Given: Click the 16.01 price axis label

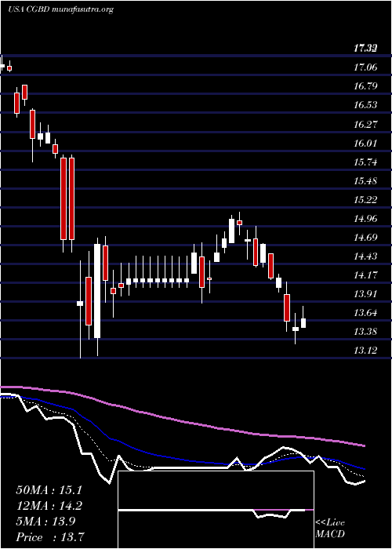Looking at the screenshot, I should [x=365, y=143].
